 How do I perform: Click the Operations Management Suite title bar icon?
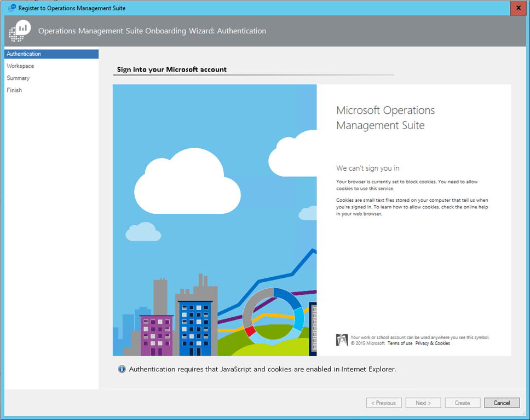[x=12, y=8]
